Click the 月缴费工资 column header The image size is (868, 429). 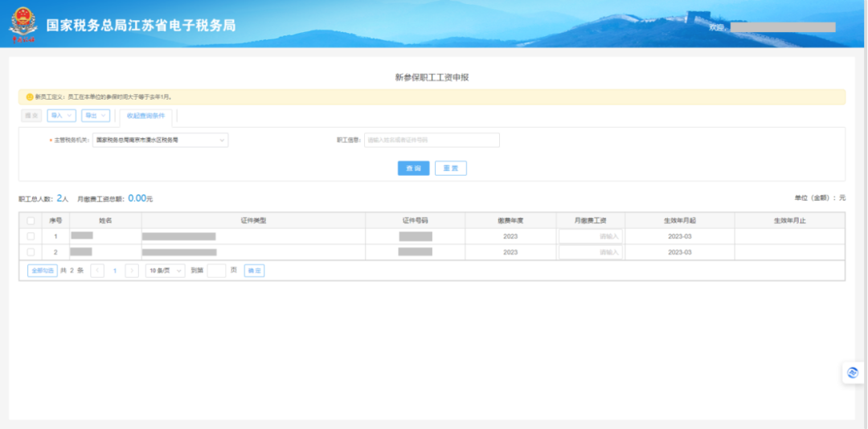591,220
